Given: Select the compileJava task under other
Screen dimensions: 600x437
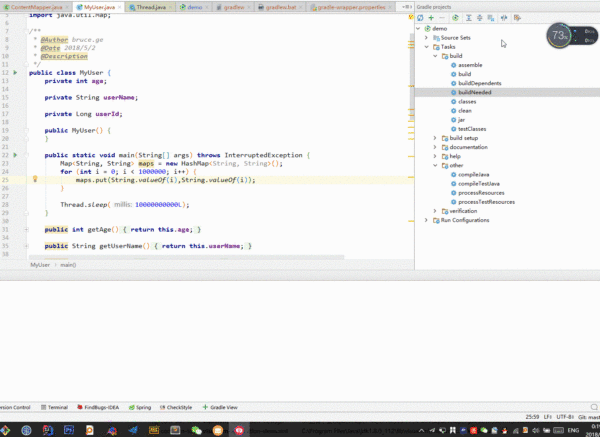Looking at the screenshot, I should 472,175.
